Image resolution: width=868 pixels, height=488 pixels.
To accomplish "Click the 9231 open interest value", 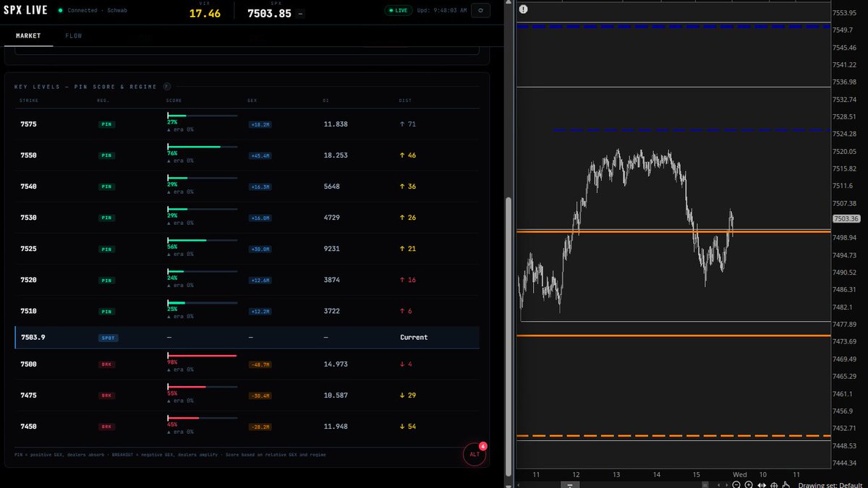I will pyautogui.click(x=331, y=249).
